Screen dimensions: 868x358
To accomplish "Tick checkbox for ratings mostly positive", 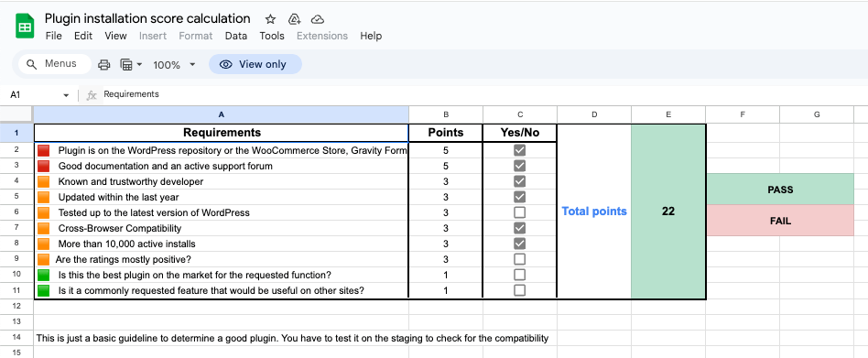I will pos(520,259).
